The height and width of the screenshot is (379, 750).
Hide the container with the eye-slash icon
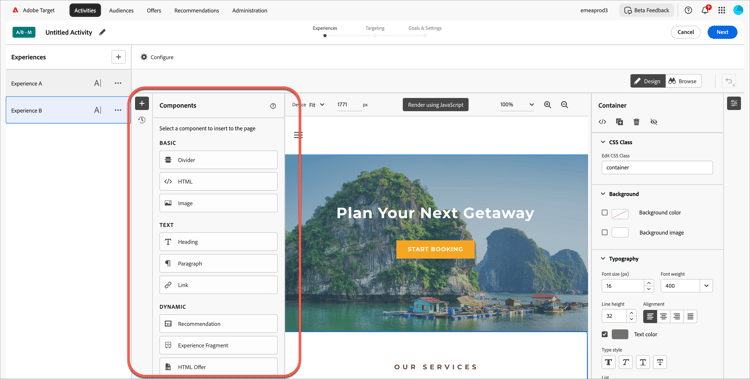coord(654,122)
